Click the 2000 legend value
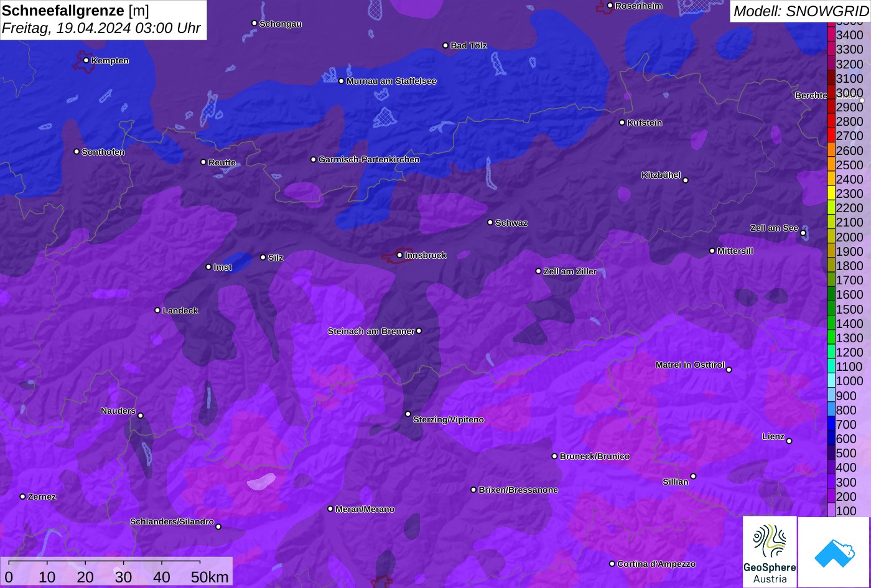 850,237
